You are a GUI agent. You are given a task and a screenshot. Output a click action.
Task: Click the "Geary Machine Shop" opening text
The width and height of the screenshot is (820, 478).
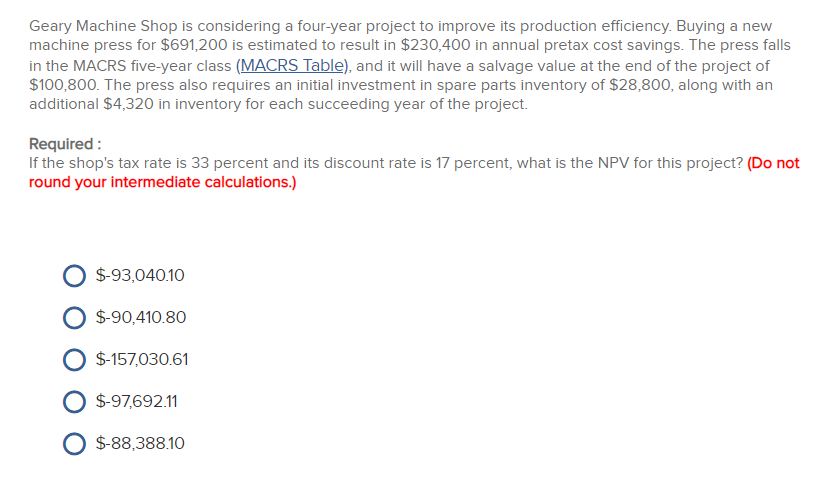click(104, 26)
